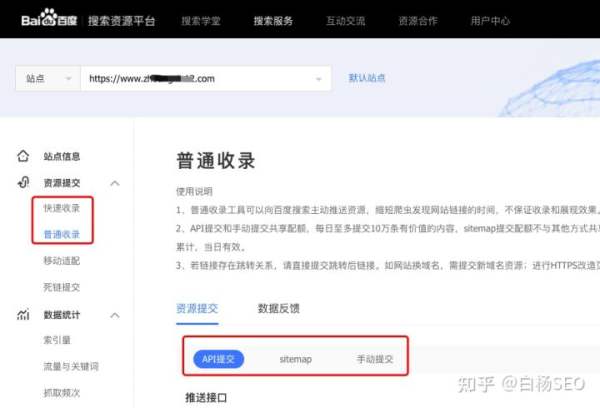The height and width of the screenshot is (408, 600).
Task: Select 死链提交 in the sidebar
Action: point(62,287)
